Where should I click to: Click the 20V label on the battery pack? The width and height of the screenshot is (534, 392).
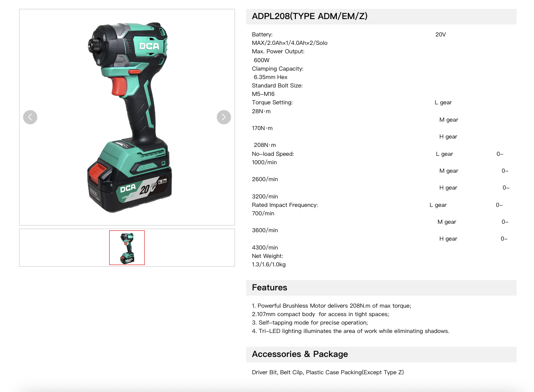coord(145,189)
